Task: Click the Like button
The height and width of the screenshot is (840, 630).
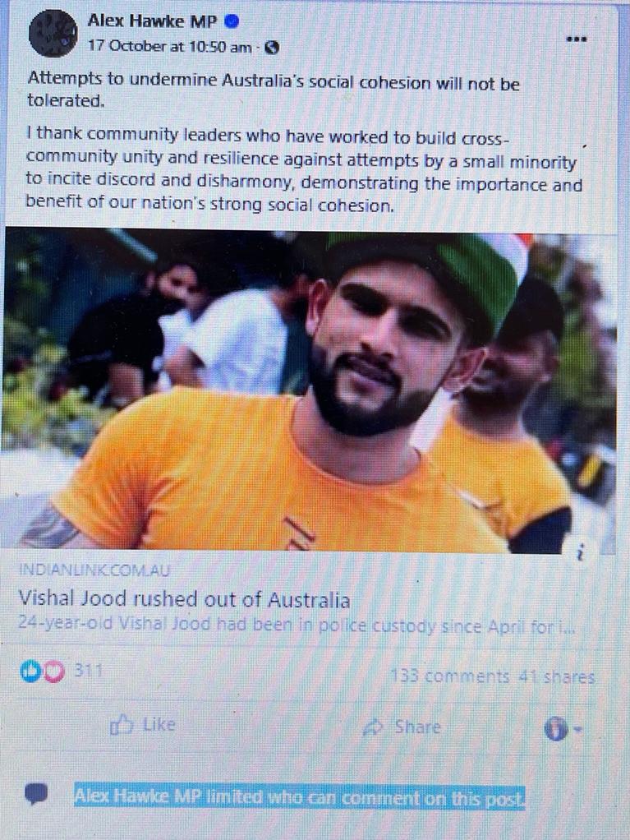Action: 142,725
